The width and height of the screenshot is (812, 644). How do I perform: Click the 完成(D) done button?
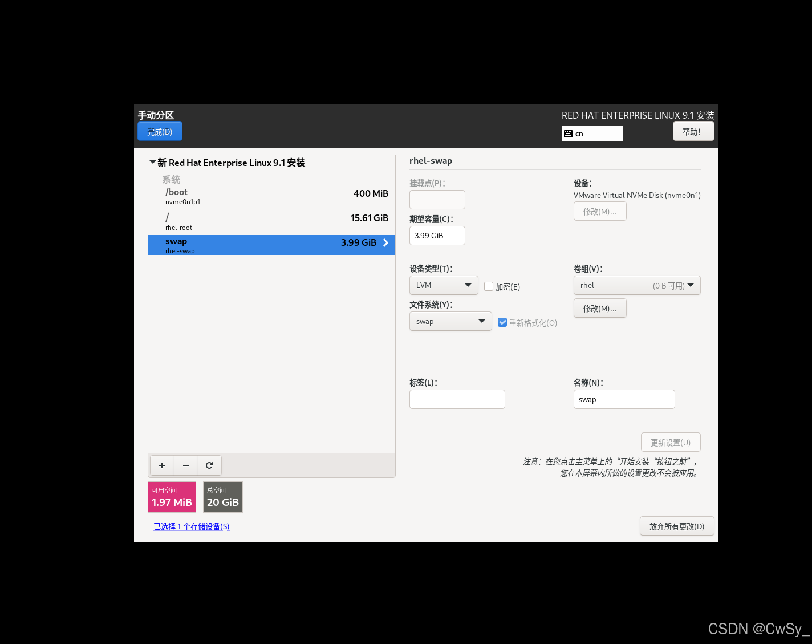(x=160, y=132)
